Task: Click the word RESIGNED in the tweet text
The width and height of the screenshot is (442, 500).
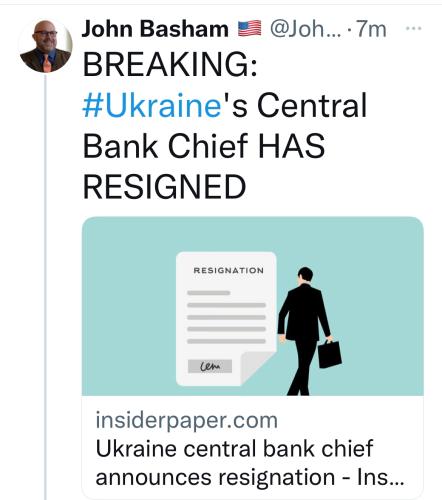Action: pos(164,186)
